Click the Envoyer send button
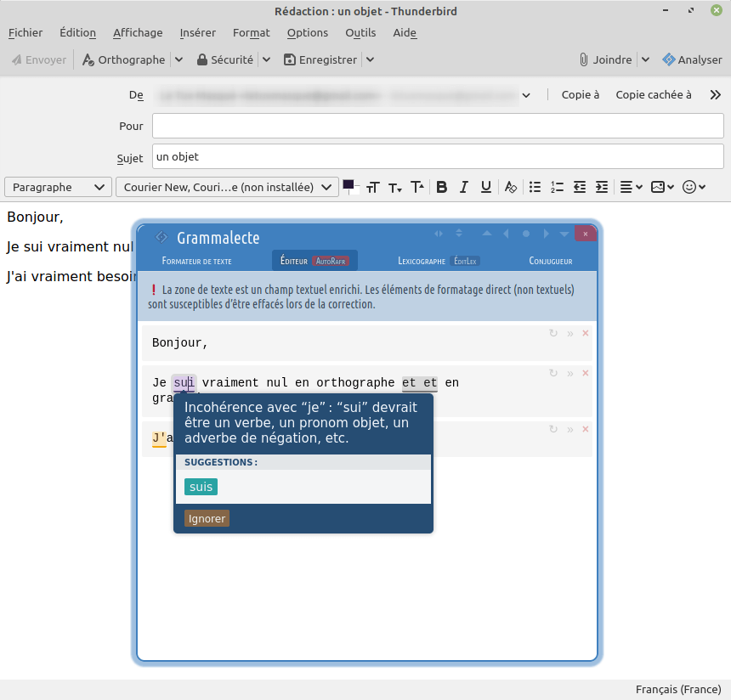 pyautogui.click(x=39, y=59)
